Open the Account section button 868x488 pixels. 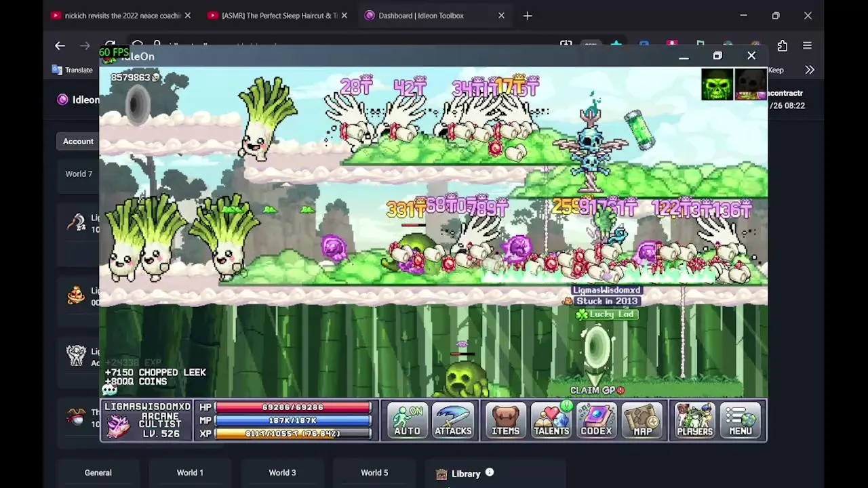click(x=78, y=141)
